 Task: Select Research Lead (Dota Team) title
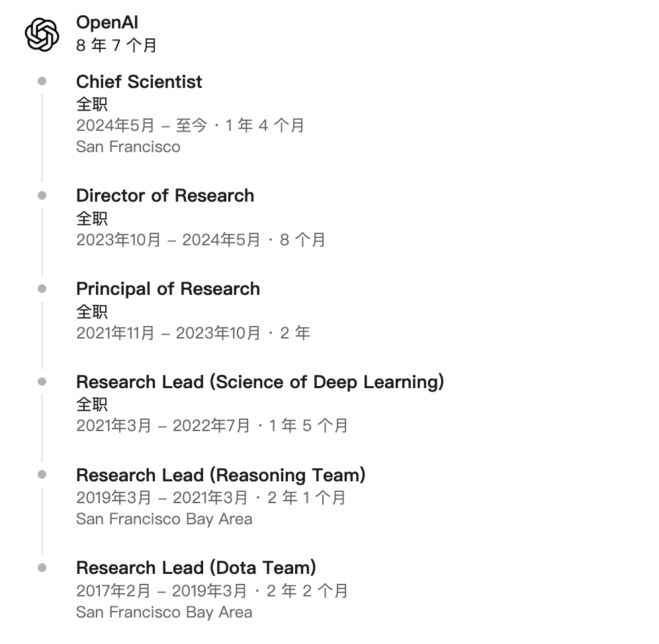click(196, 567)
